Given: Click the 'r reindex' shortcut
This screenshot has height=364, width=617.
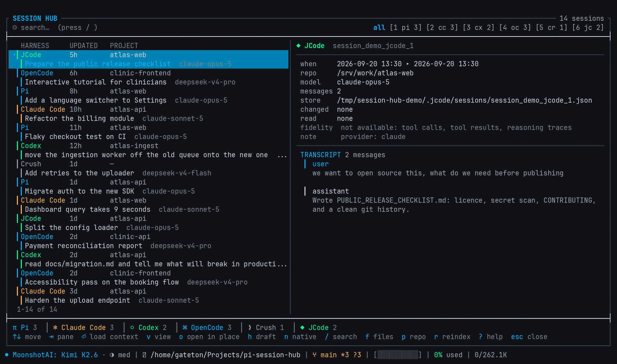Looking at the screenshot, I should pos(452,337).
